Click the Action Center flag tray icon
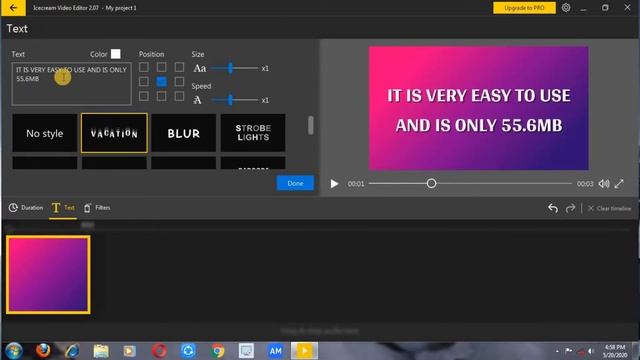Screen dimensions: 640x360 (x=569, y=351)
